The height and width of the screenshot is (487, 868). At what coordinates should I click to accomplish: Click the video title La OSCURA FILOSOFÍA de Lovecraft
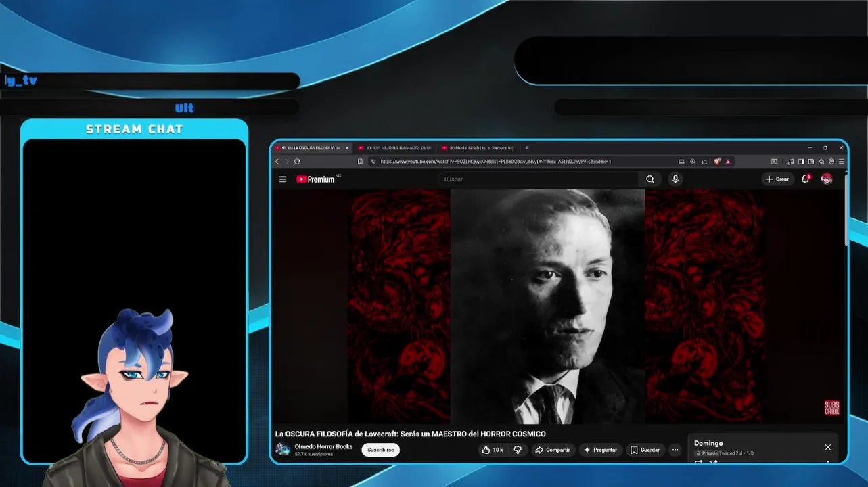[x=410, y=434]
